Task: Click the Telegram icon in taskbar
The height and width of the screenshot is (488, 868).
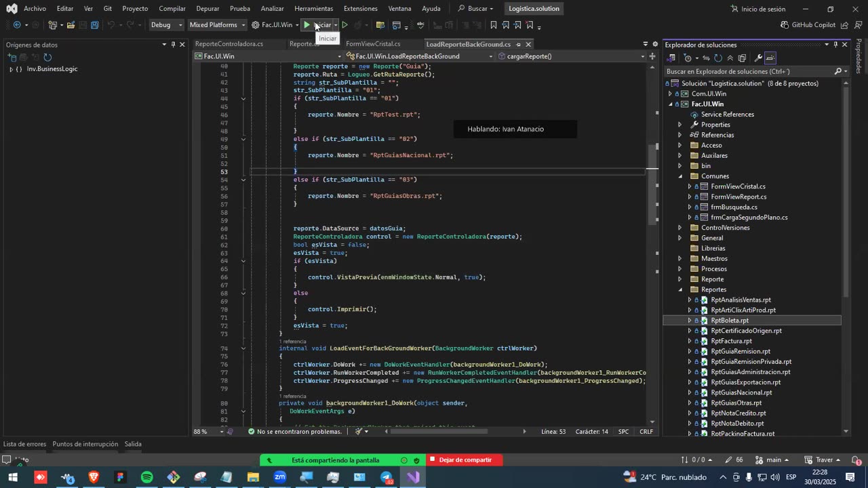Action: 386,477
